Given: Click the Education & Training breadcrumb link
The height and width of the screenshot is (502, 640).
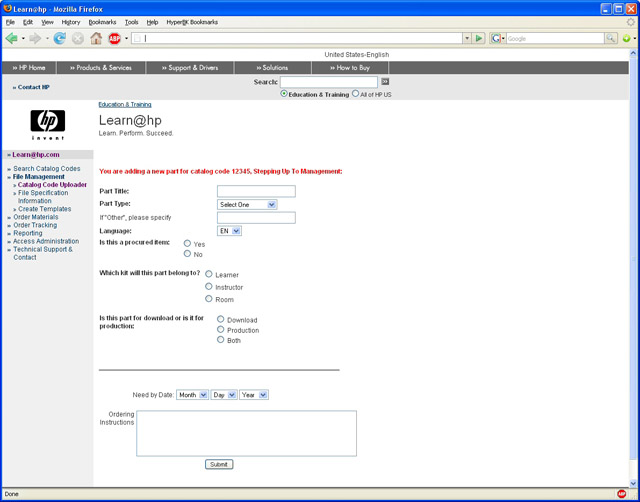Looking at the screenshot, I should tap(125, 104).
